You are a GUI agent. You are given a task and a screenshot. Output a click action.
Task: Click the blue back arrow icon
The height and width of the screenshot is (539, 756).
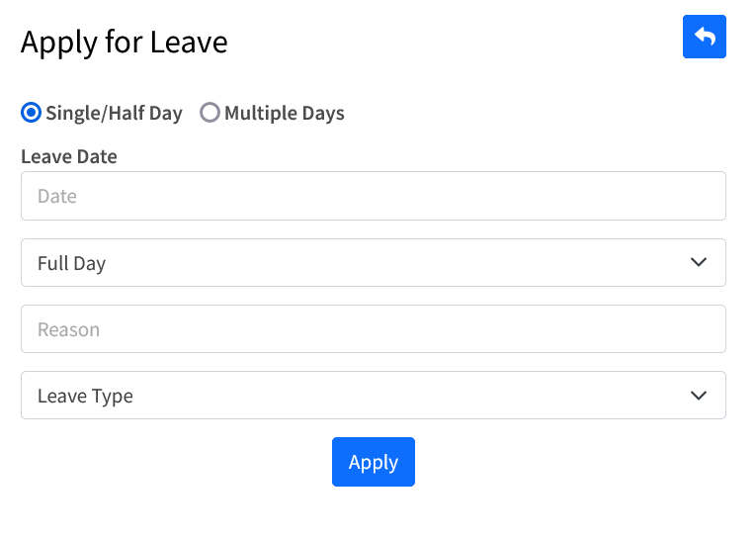704,37
